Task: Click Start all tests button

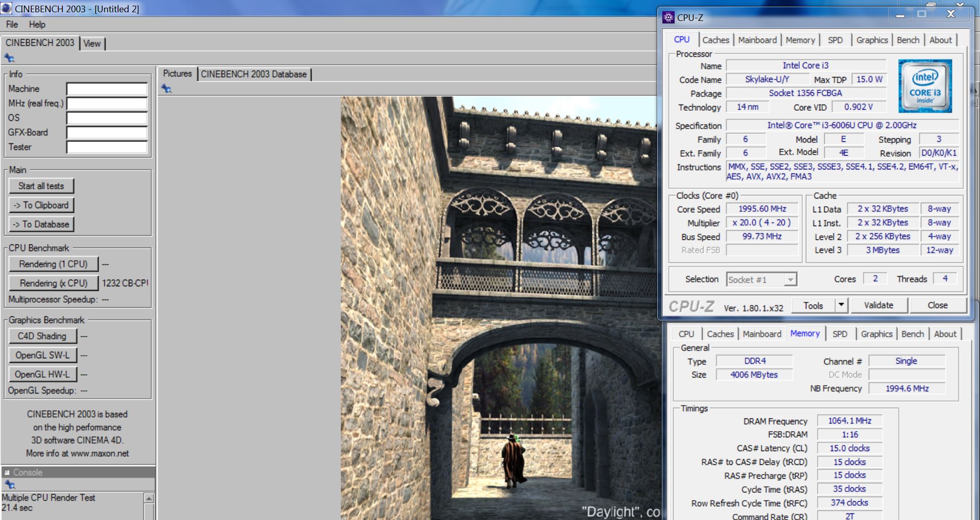Action: coord(41,186)
